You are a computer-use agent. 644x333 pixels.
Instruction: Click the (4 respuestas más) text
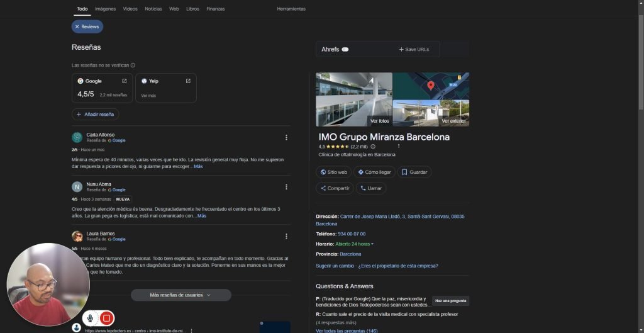(x=336, y=323)
